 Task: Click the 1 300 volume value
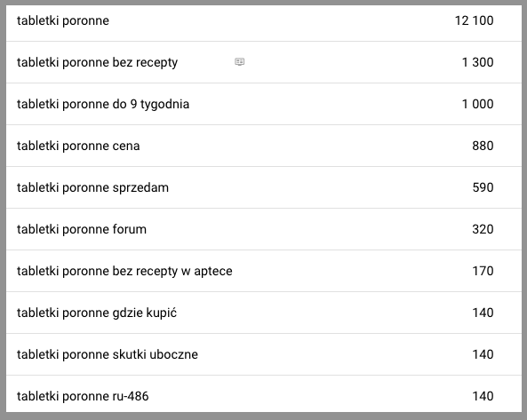coord(477,62)
